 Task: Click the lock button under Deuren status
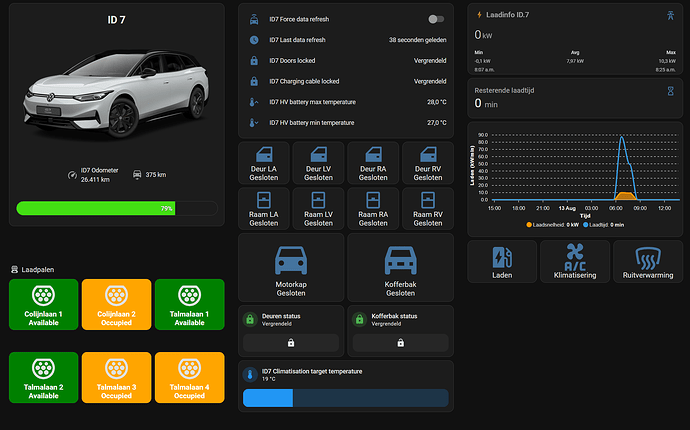(291, 343)
